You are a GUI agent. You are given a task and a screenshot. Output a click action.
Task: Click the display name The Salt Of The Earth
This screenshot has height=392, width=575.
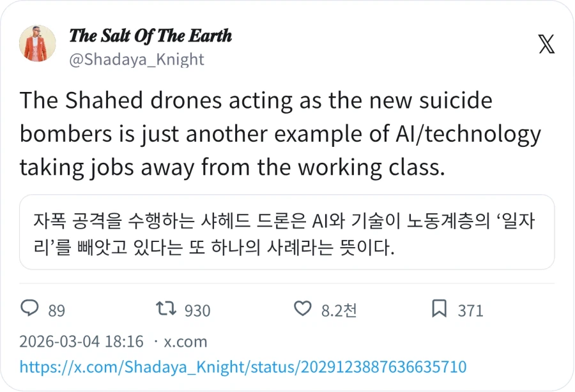(x=151, y=36)
